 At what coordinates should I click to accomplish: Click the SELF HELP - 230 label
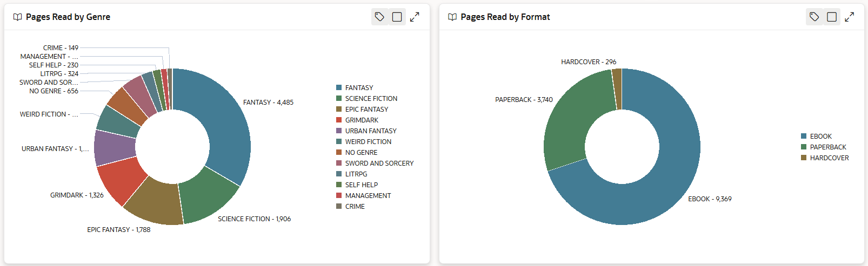tap(54, 65)
